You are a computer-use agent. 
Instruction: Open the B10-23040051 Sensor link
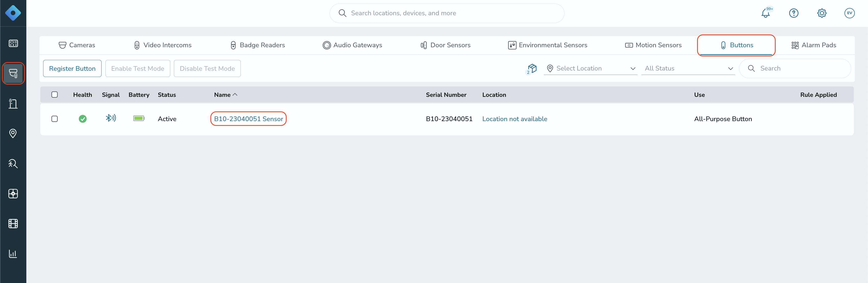[x=249, y=119]
